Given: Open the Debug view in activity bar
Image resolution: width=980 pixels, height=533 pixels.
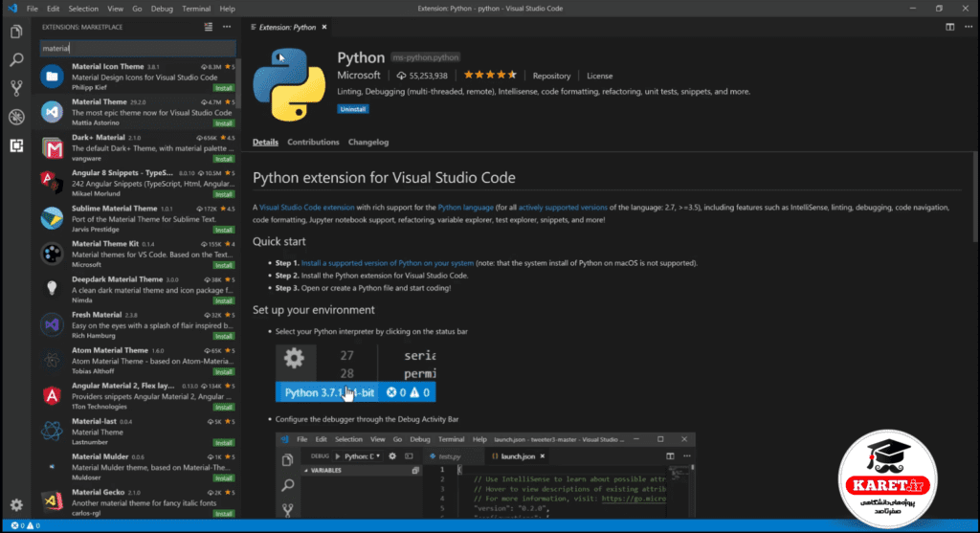Looking at the screenshot, I should click(16, 117).
